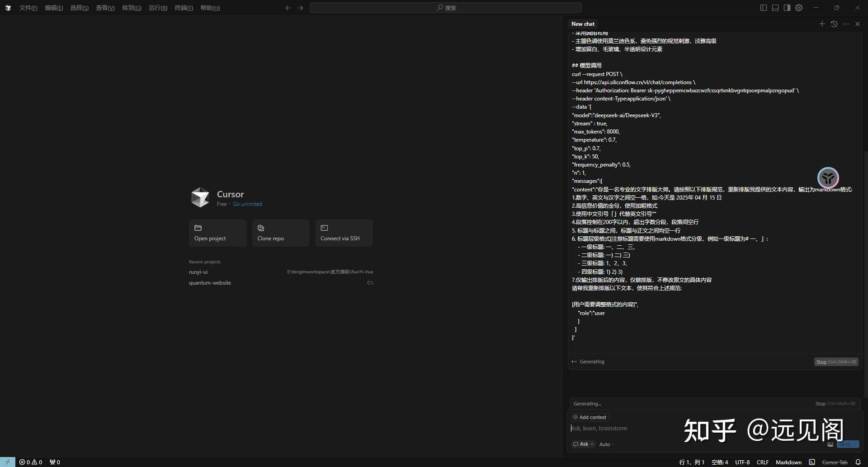868x467 pixels.
Task: Click 行 1, 列 1 cursor position
Action: click(692, 462)
